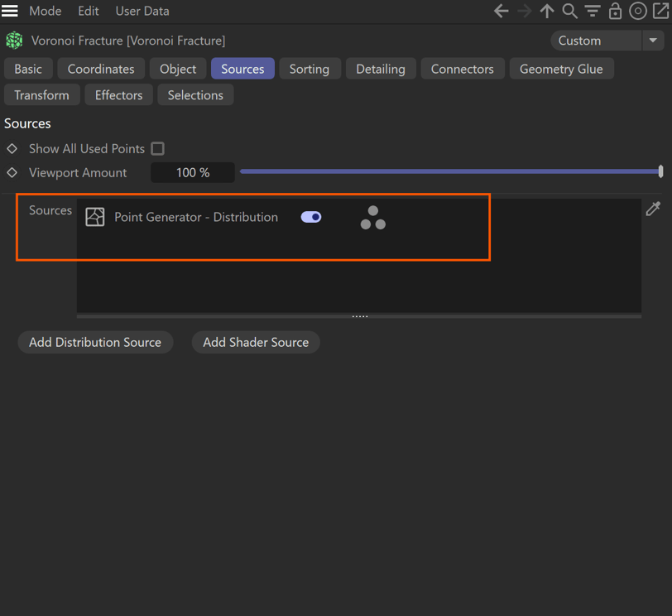672x616 pixels.
Task: Click the three-dots distribution icon
Action: pos(373,218)
